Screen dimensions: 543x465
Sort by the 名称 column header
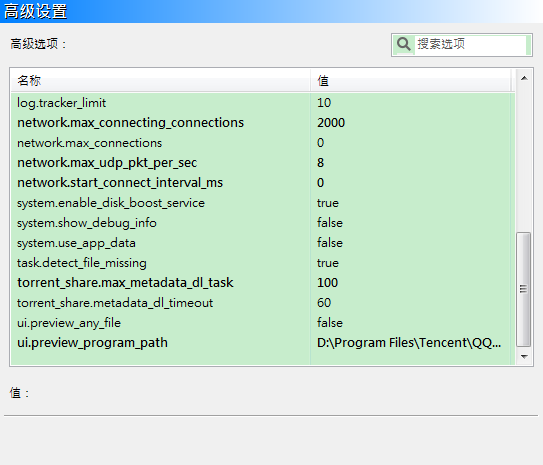coord(160,81)
